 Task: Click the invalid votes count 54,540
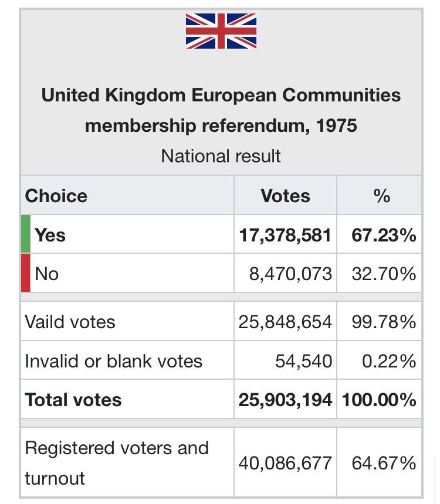303,361
